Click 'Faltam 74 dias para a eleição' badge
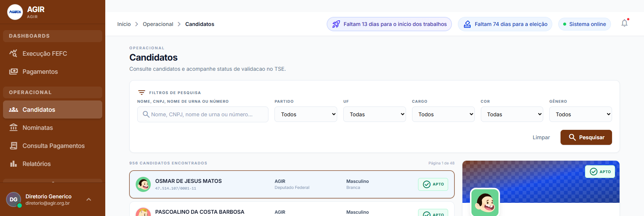Screen dimensions: 644x216 click(505, 24)
